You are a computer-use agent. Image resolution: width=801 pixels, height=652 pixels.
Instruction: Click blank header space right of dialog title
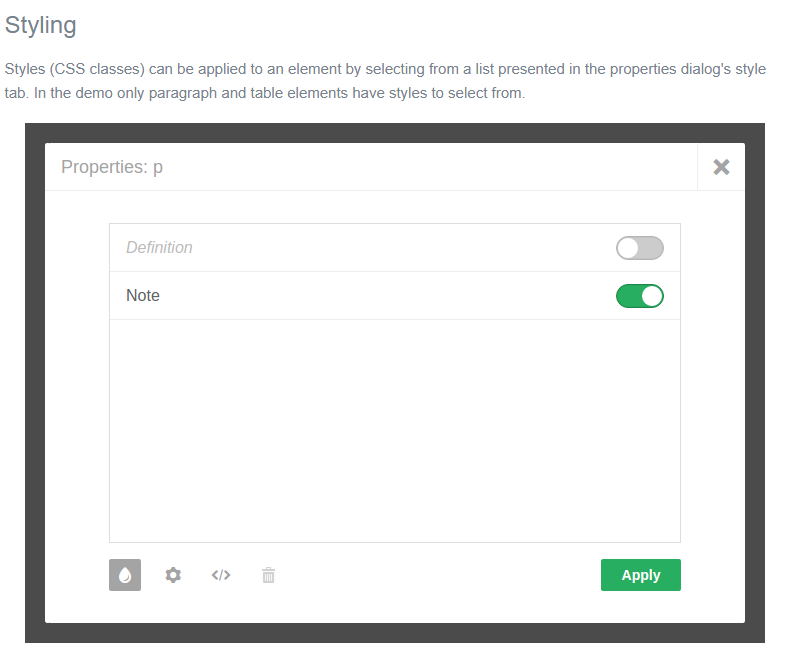click(430, 167)
